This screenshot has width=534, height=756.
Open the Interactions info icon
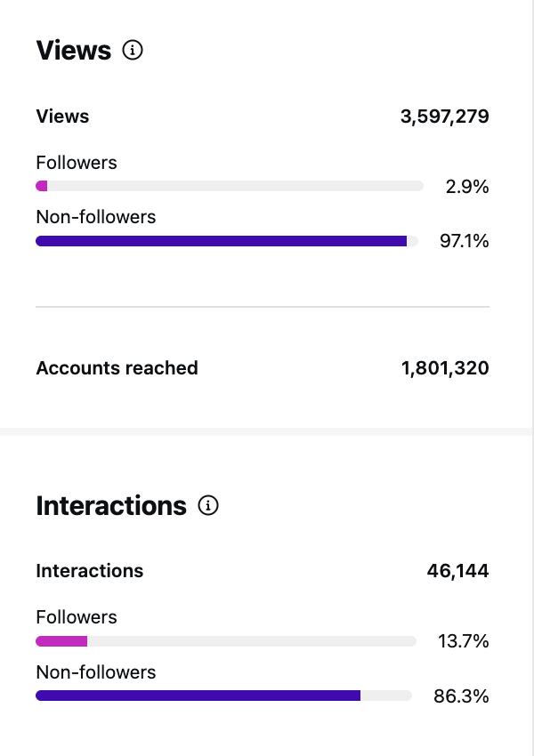[208, 505]
